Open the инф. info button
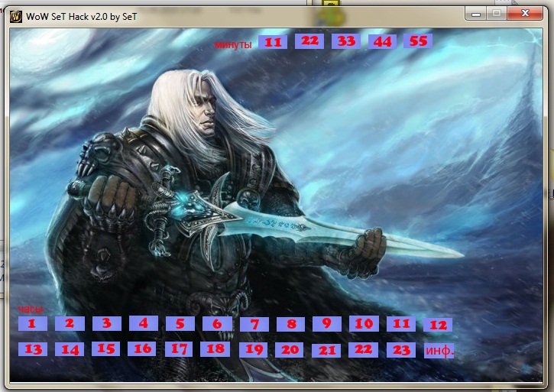554x392 pixels. pyautogui.click(x=439, y=351)
